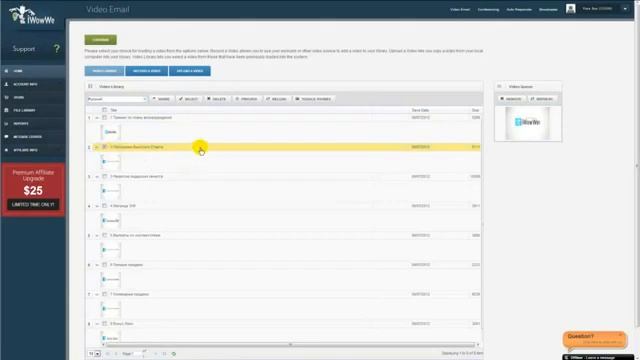The image size is (640, 360).
Task: Open Message Center in sidebar
Action: (x=33, y=137)
